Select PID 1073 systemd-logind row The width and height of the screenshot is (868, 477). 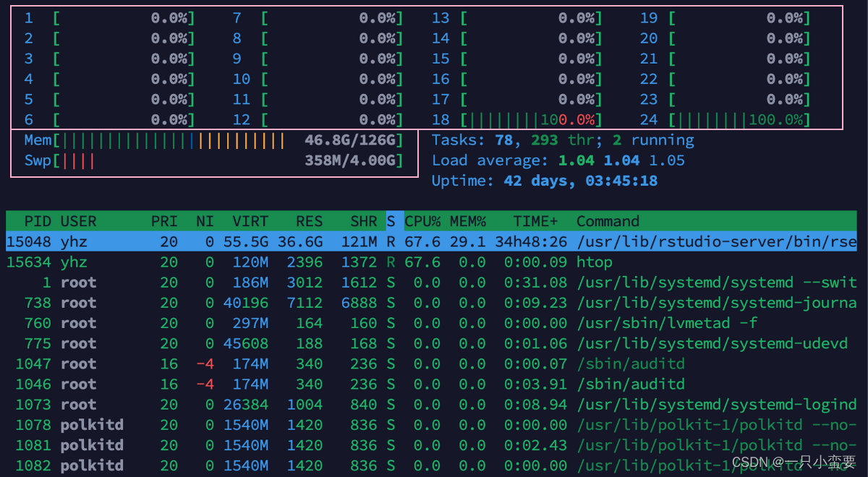(x=431, y=404)
